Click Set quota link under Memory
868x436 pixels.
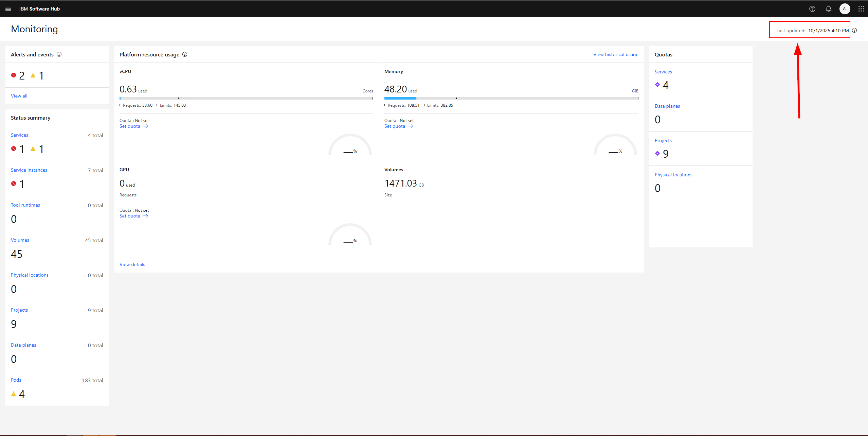pos(395,126)
